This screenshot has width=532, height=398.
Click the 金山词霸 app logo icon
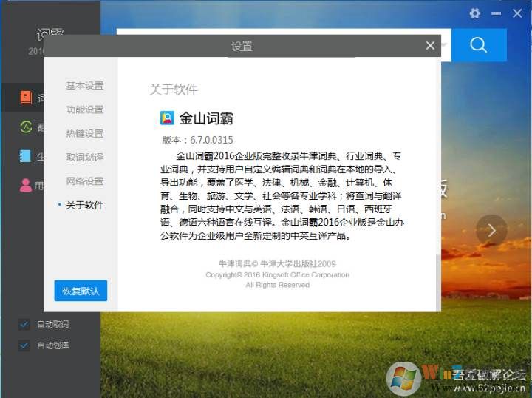tap(167, 118)
